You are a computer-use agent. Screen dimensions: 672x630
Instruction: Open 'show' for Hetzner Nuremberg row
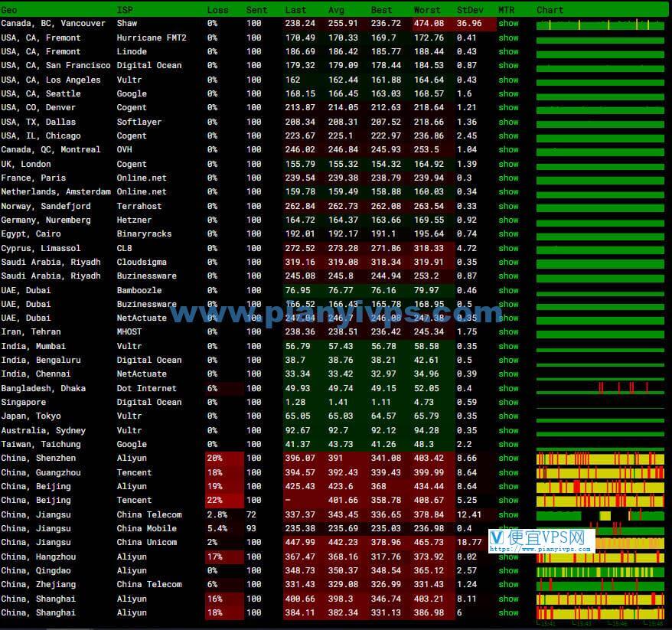pyautogui.click(x=508, y=220)
